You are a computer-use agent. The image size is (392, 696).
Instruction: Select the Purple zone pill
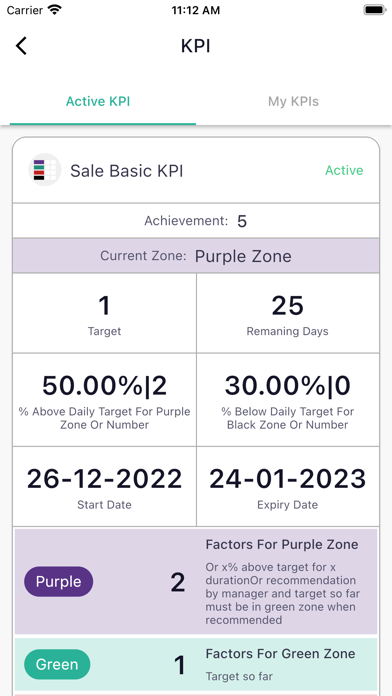coord(59,581)
